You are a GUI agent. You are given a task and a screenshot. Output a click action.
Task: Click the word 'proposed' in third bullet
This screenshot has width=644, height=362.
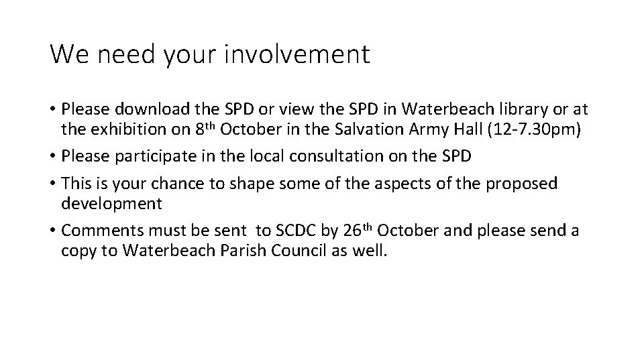click(x=522, y=184)
